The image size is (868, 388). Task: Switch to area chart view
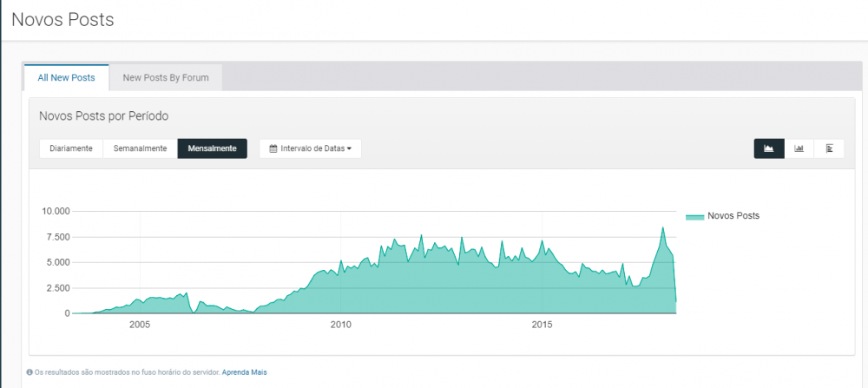(x=768, y=148)
